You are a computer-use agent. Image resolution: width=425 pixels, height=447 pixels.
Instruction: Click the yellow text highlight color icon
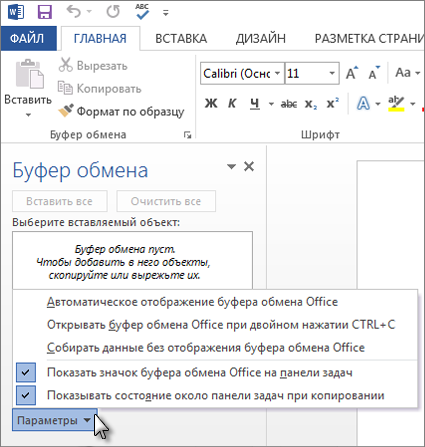click(x=396, y=104)
